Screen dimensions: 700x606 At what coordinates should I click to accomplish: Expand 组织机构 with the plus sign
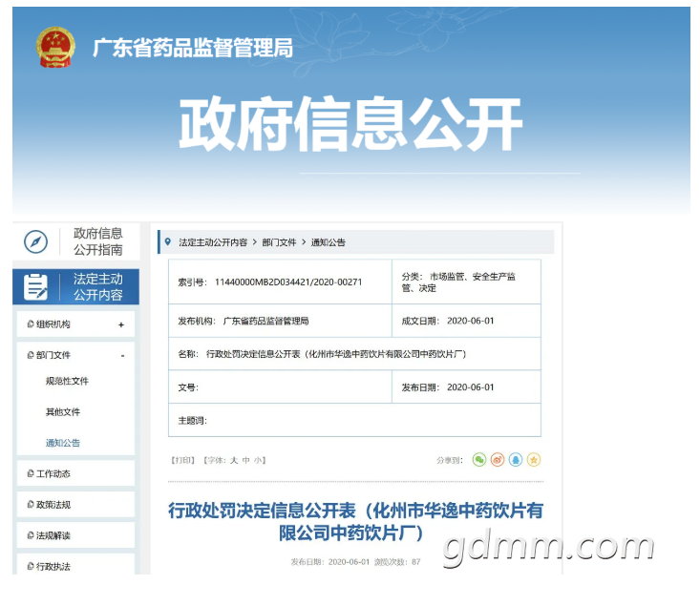point(121,324)
